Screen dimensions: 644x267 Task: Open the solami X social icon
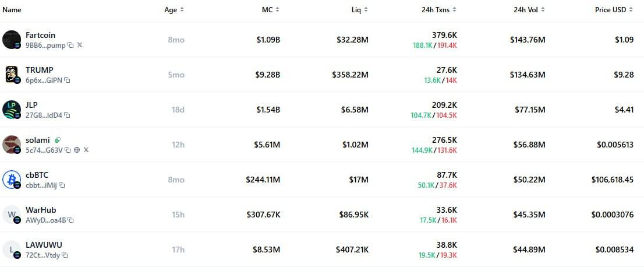86,150
